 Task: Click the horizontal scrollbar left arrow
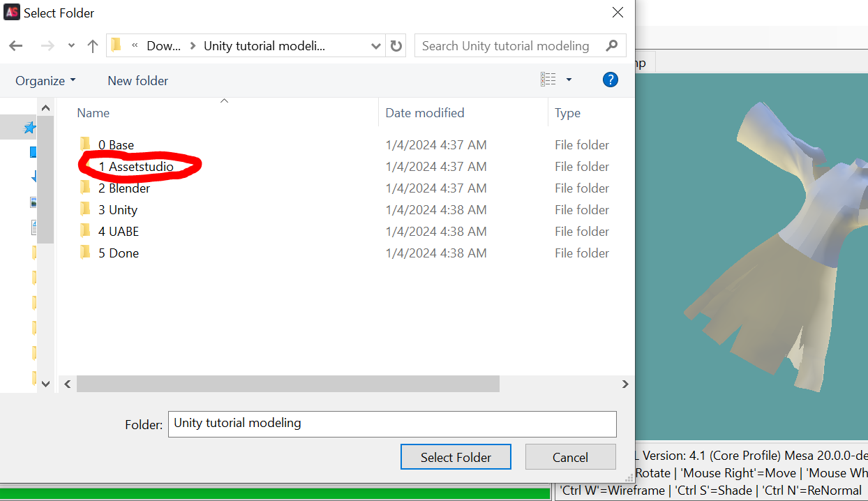(68, 384)
